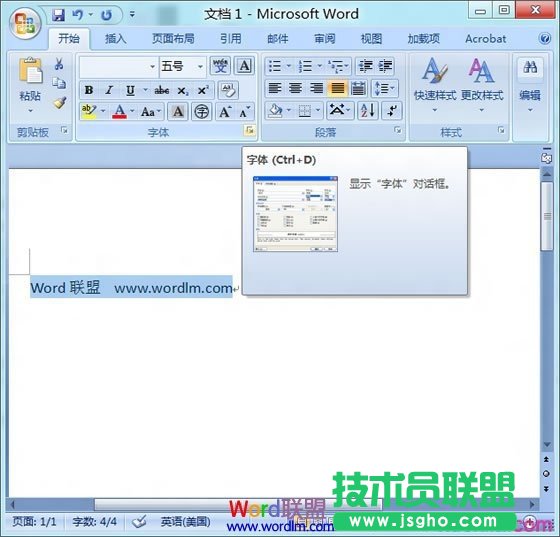The image size is (560, 537).
Task: Copy the selected text
Action: click(59, 83)
